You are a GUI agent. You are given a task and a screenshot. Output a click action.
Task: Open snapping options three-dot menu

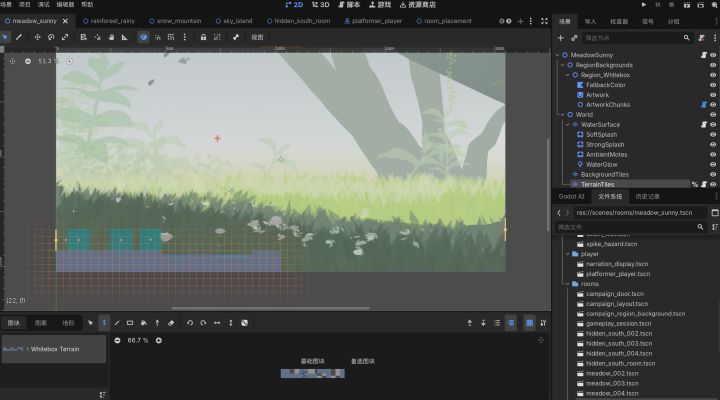185,37
